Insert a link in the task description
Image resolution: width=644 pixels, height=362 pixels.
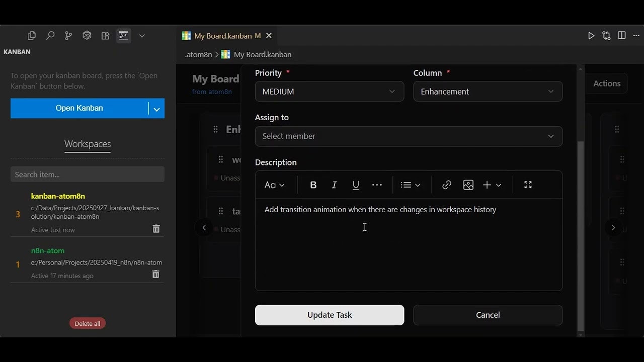point(446,185)
